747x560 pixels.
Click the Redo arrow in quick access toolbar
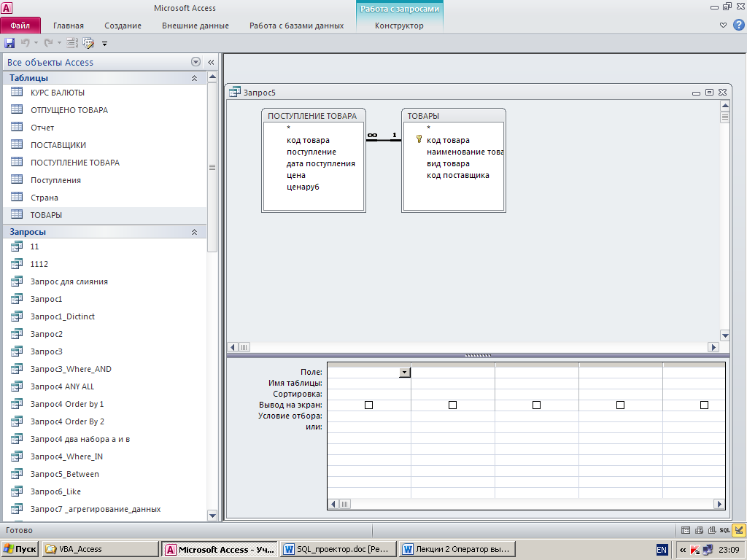[x=48, y=43]
